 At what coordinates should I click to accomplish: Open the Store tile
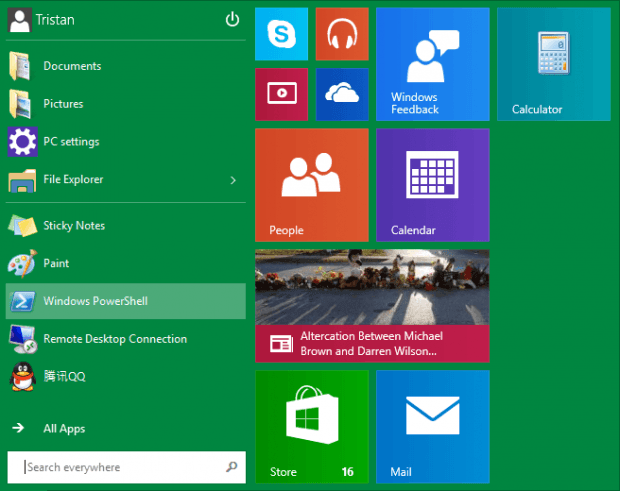[x=312, y=426]
